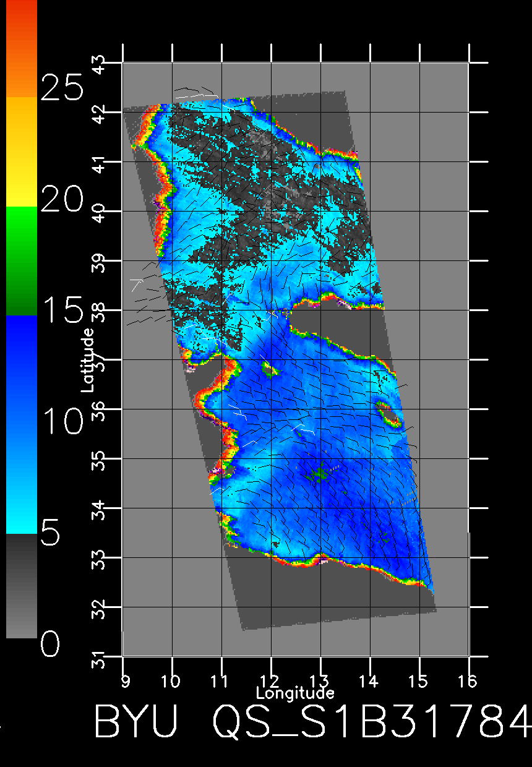Click longitude tick label 9
Image resolution: width=532 pixels, height=767 pixels.
click(x=126, y=681)
